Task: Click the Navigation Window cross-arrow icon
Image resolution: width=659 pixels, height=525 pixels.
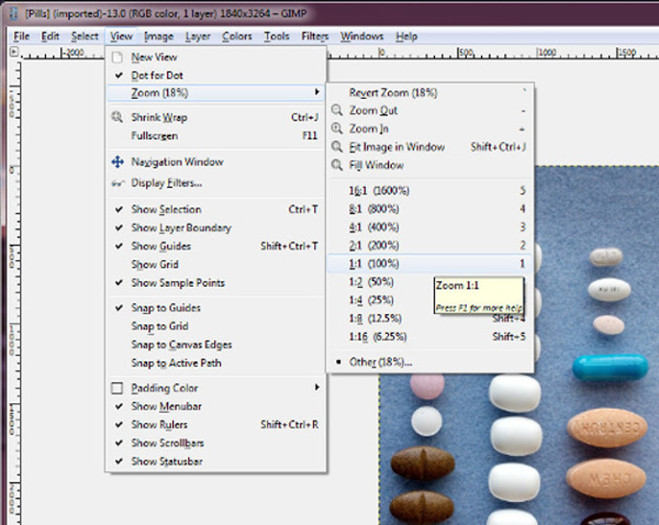Action: 118,162
